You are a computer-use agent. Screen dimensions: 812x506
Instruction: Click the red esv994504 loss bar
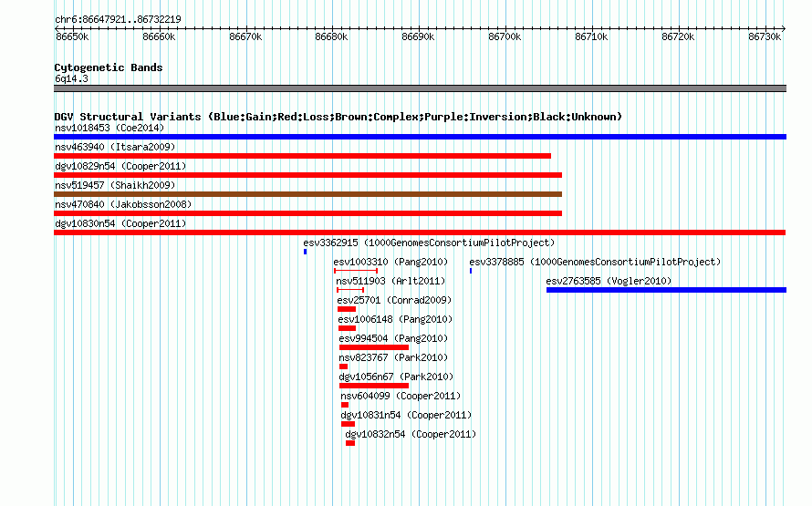tap(374, 347)
